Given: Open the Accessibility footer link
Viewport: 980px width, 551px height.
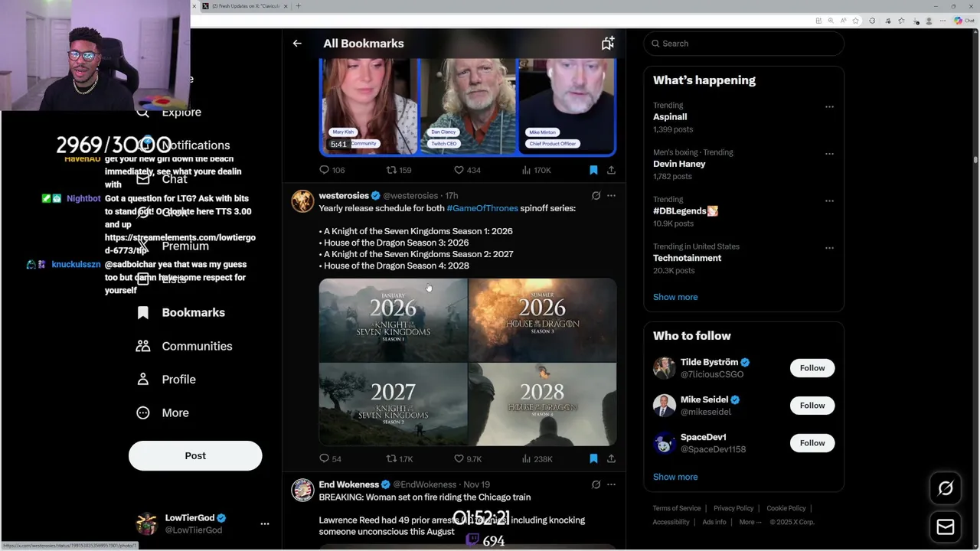Looking at the screenshot, I should (x=671, y=522).
